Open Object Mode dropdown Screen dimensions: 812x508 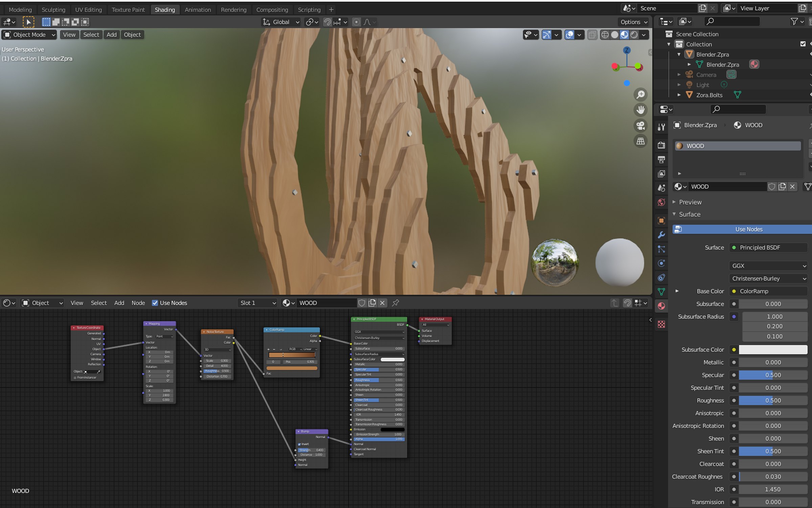(x=29, y=35)
